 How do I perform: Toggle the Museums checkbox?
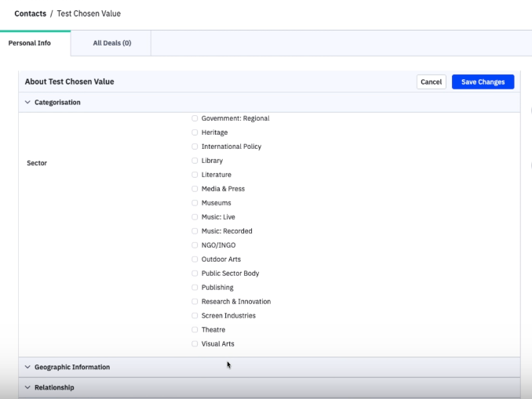[195, 203]
